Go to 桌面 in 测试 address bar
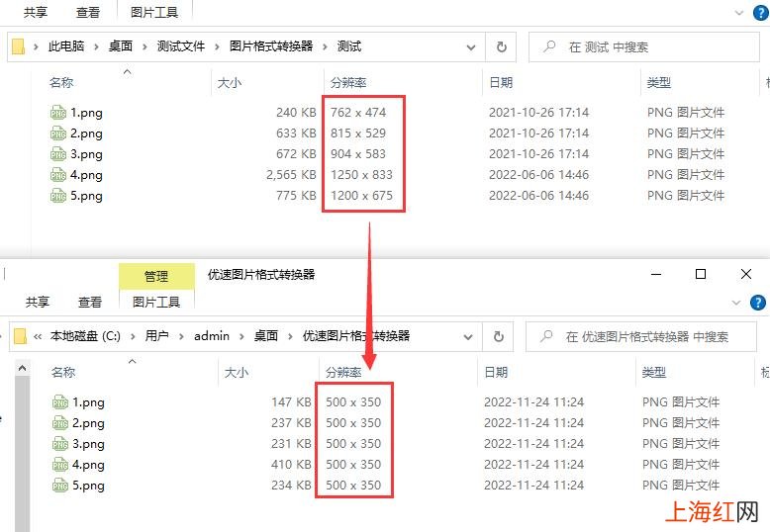Viewport: 770px width, 532px height. click(x=121, y=46)
